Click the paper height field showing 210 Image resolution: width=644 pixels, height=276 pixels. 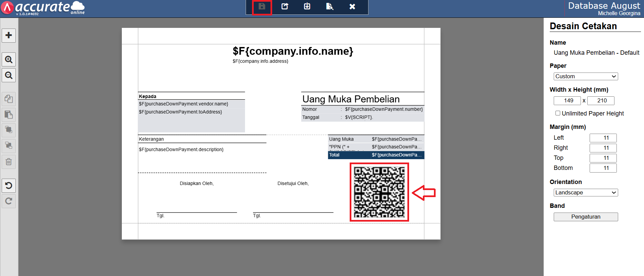[601, 101]
